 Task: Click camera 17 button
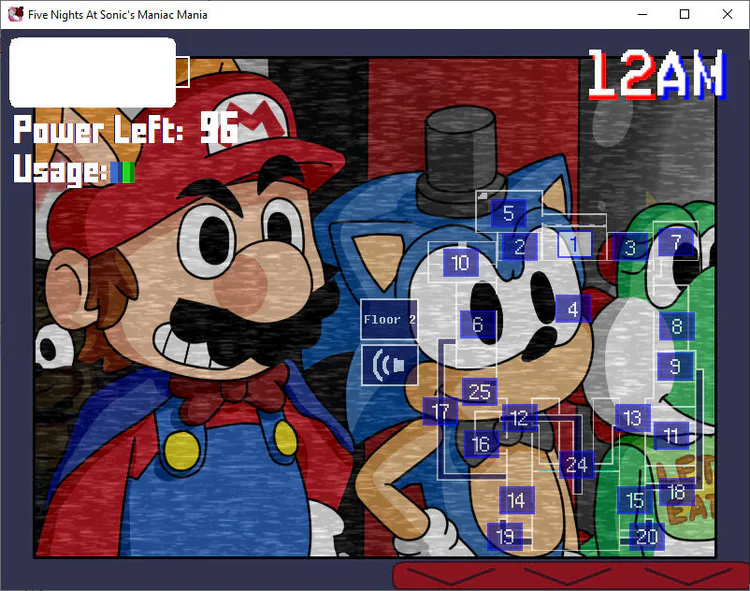(440, 411)
